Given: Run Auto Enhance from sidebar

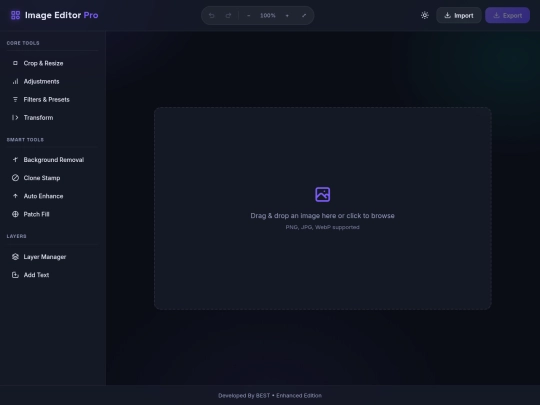Looking at the screenshot, I should pyautogui.click(x=52, y=196).
